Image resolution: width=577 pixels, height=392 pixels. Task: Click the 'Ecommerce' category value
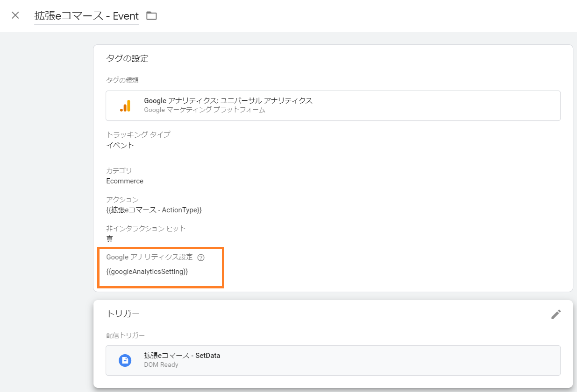tap(125, 181)
